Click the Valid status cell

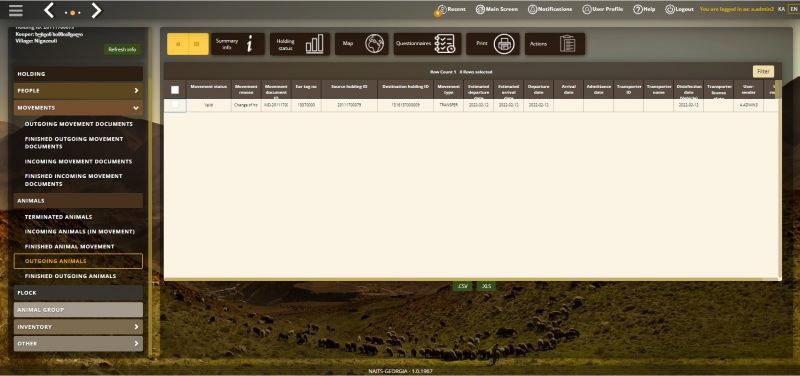[209, 105]
